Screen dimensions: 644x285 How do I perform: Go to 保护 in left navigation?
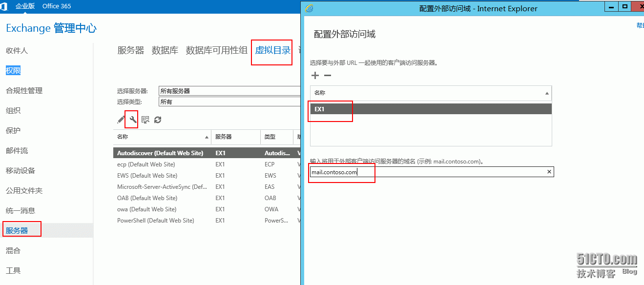pos(13,131)
